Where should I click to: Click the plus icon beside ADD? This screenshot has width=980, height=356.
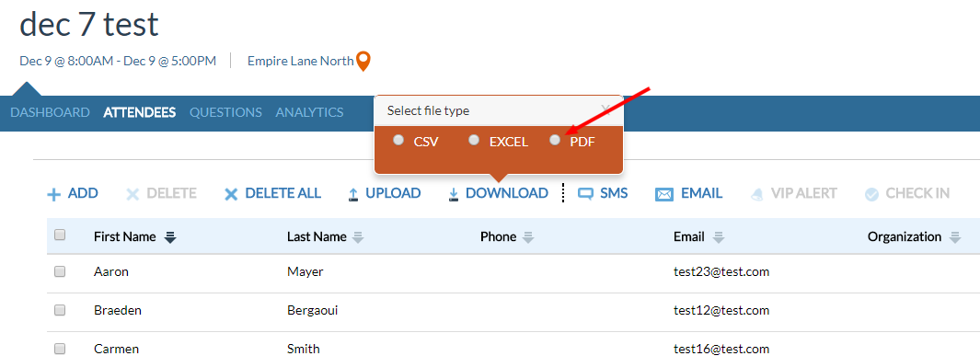[54, 195]
